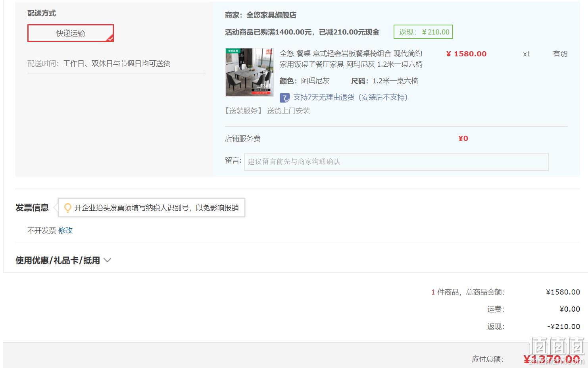The image size is (588, 368).
Task: Click the 返现 value -¥210.00
Action: click(x=563, y=327)
